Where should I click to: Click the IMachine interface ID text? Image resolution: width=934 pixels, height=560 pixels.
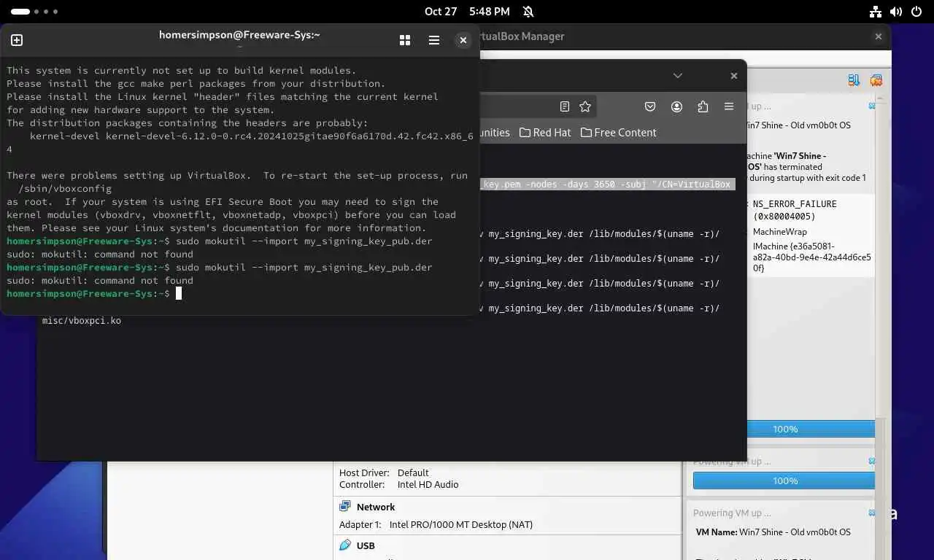812,257
